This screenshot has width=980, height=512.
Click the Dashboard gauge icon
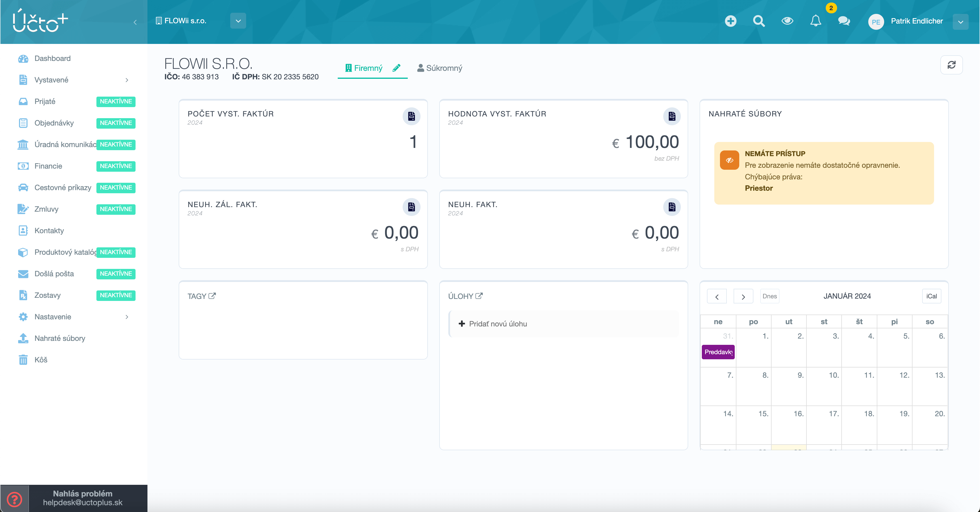(23, 59)
